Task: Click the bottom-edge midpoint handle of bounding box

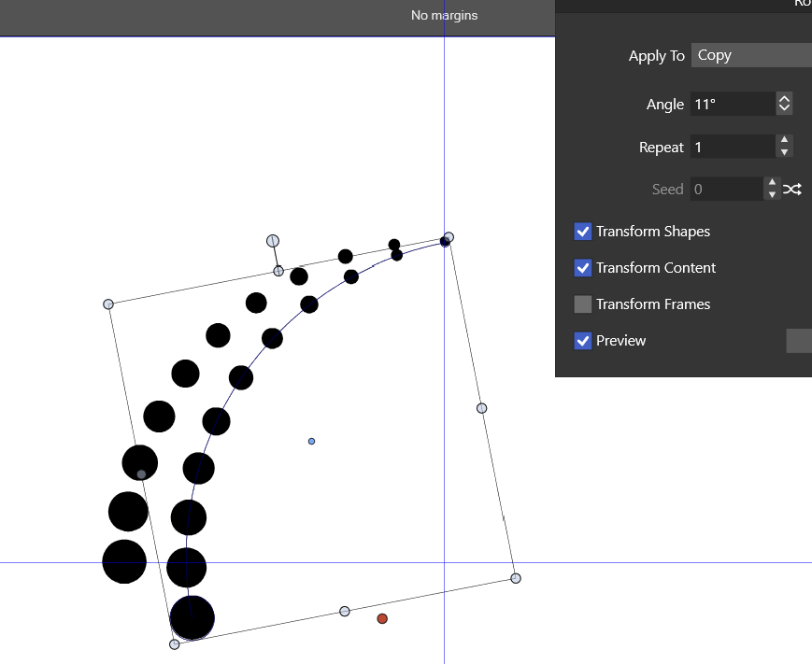Action: click(345, 611)
